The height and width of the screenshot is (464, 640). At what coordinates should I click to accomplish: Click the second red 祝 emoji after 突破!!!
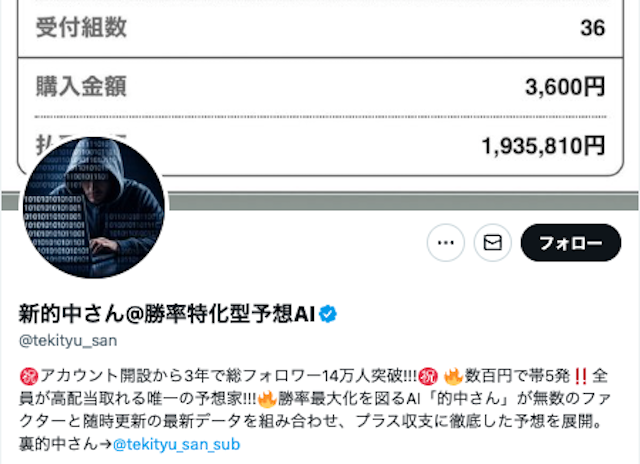tap(429, 376)
